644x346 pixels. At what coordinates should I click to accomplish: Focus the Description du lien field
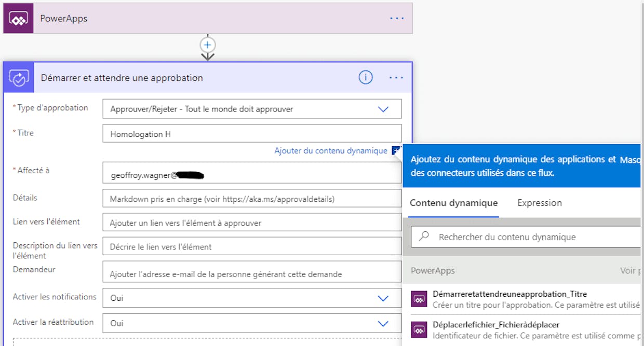click(x=252, y=247)
